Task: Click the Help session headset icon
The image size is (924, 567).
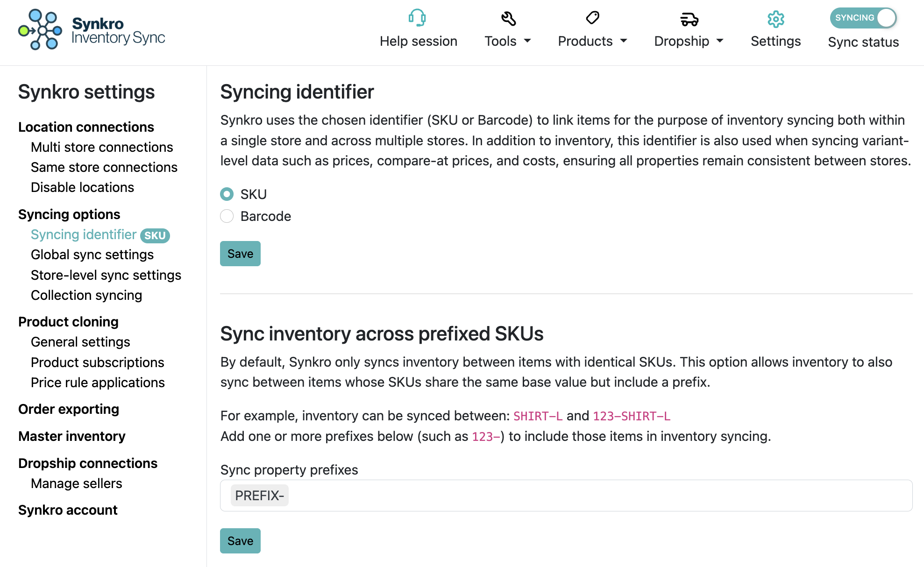Action: click(x=418, y=17)
